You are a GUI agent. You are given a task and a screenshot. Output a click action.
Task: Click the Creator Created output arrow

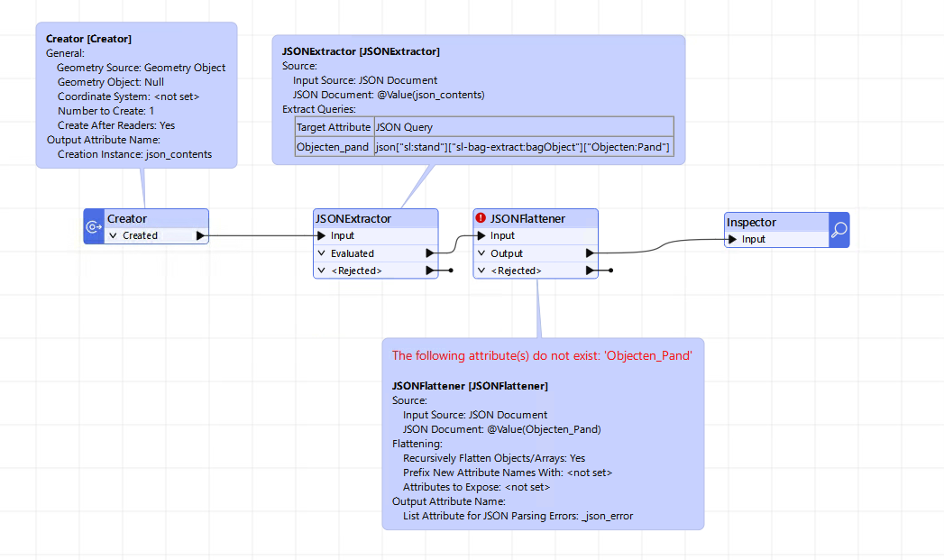[x=200, y=236]
